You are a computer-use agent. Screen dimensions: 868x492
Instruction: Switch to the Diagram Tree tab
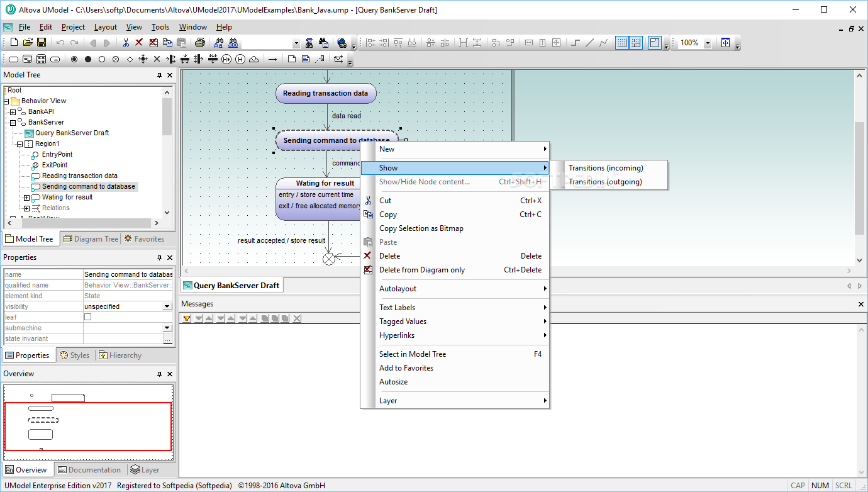click(90, 239)
